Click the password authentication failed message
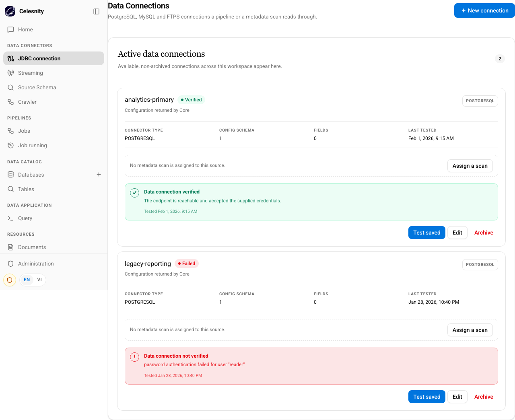Image resolution: width=515 pixels, height=420 pixels. coord(194,364)
